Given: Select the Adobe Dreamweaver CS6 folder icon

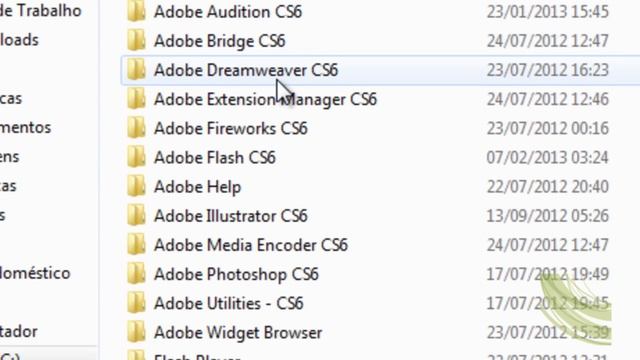Looking at the screenshot, I should pyautogui.click(x=136, y=70).
